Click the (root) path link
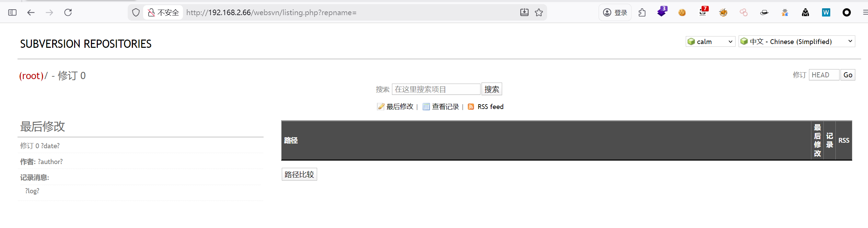 point(31,76)
